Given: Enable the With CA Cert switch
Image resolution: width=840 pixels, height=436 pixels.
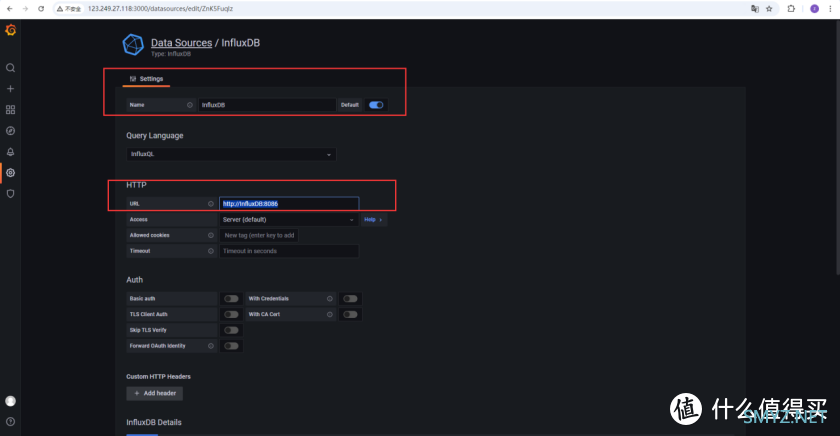Looking at the screenshot, I should coord(350,314).
